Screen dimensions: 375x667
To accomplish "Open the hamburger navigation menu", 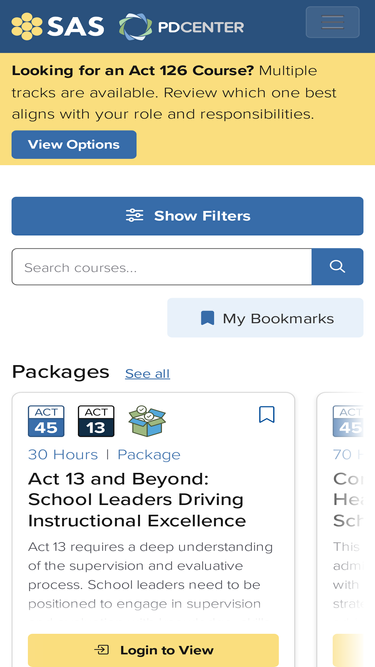I will [332, 22].
